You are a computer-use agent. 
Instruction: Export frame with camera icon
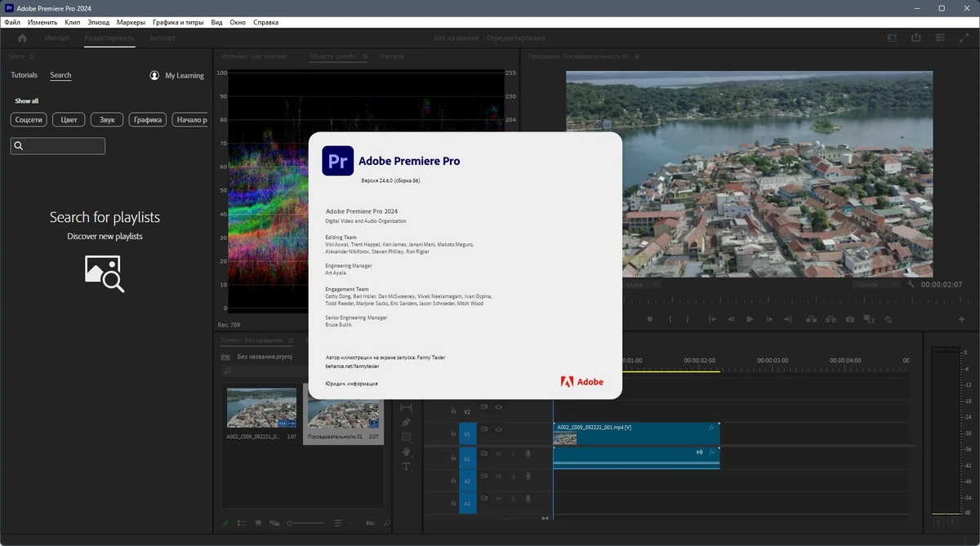click(850, 319)
